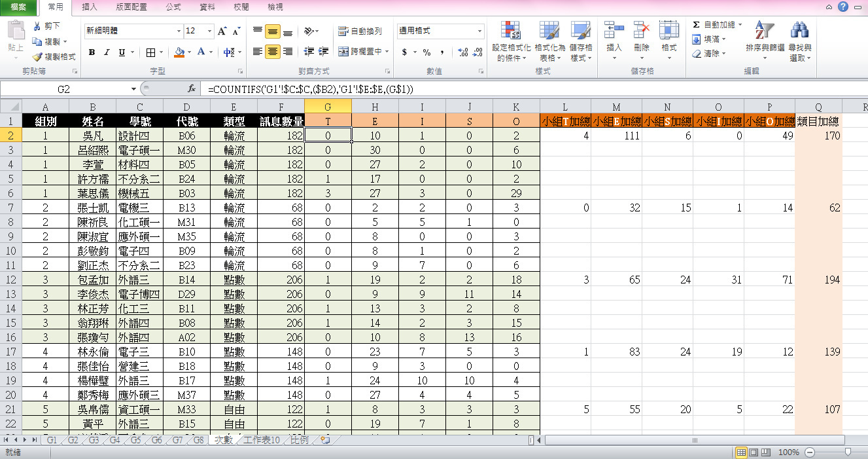Increase decimal places
The width and height of the screenshot is (868, 459).
point(463,52)
